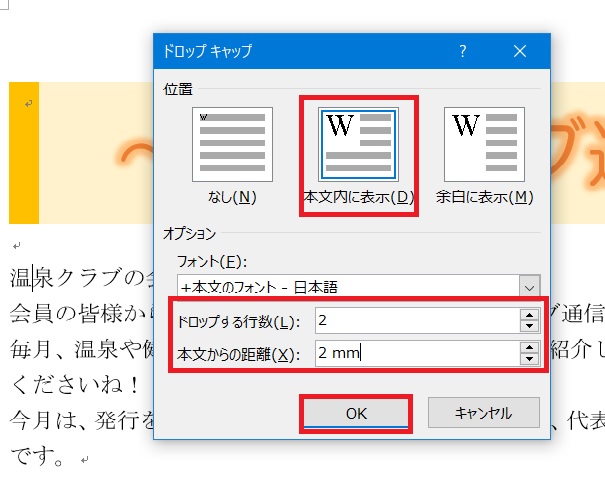Confirm the dialog with OK
Screen dimensions: 605x483
tap(356, 414)
